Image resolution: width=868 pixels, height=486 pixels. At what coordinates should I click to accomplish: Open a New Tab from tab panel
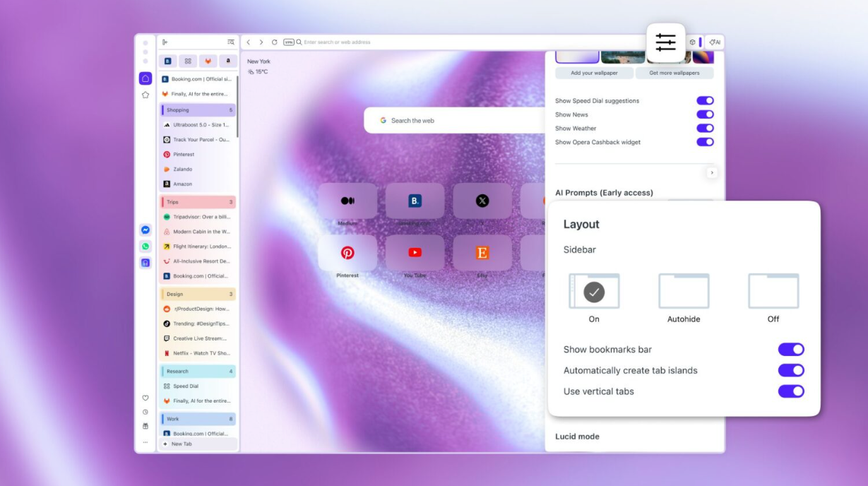coord(198,444)
